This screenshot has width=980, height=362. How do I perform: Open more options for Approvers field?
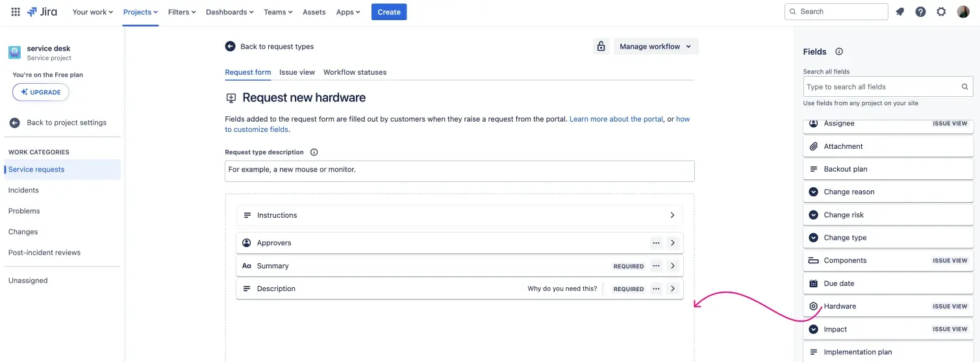click(x=656, y=243)
